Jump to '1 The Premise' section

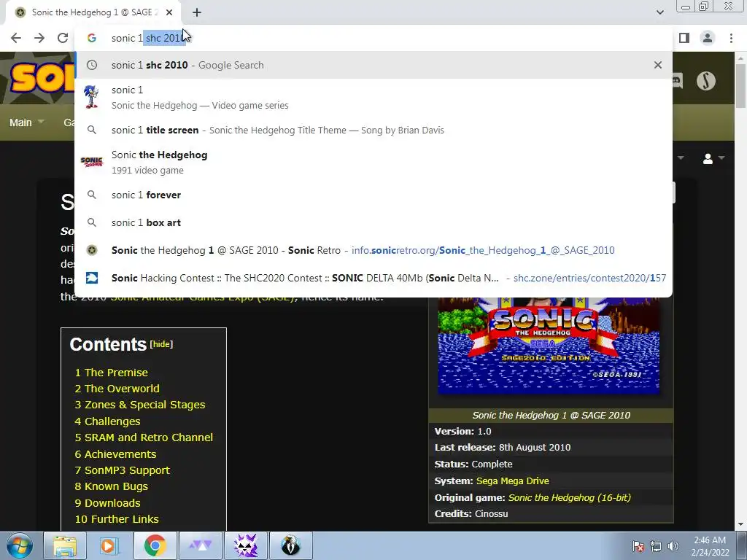[x=111, y=373]
